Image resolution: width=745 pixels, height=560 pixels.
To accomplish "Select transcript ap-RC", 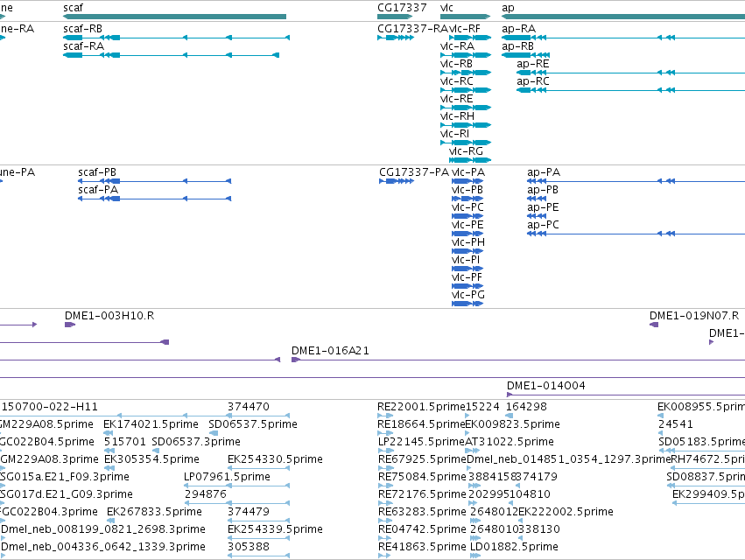I will (x=533, y=81).
